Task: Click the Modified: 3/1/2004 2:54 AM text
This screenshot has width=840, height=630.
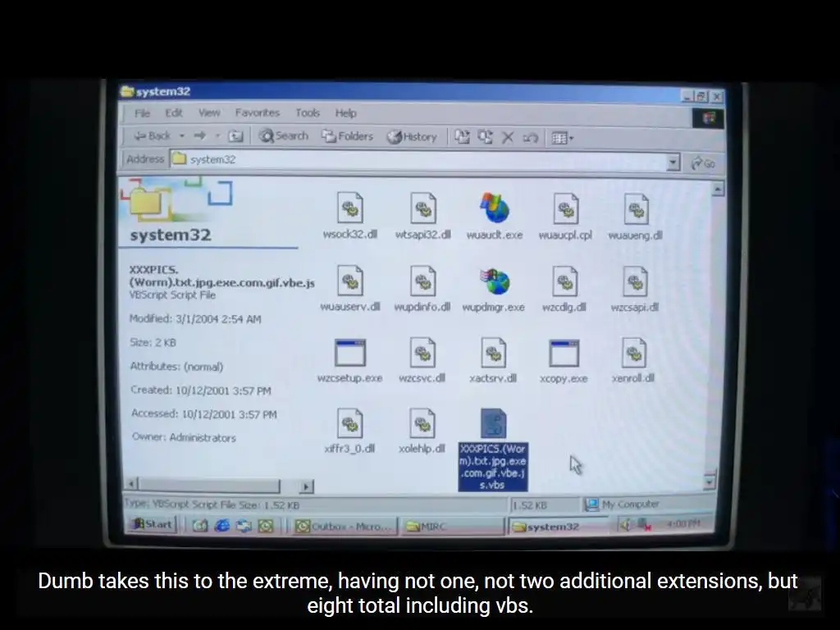Action: coord(195,319)
